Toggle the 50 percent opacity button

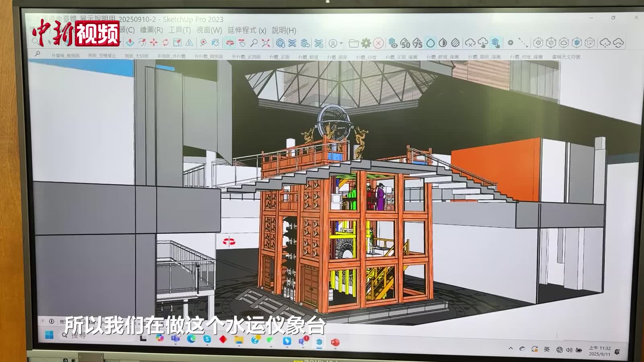(406, 43)
